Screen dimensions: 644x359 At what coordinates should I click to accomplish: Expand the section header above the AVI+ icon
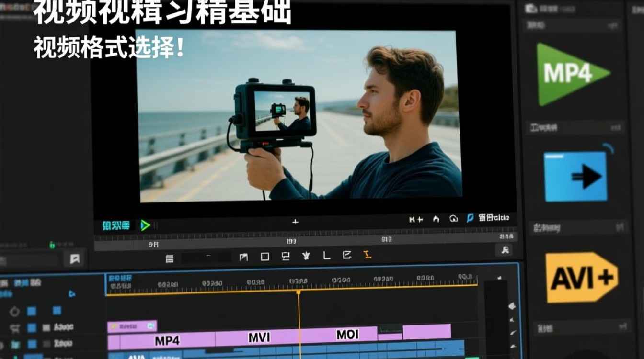pyautogui.click(x=578, y=227)
